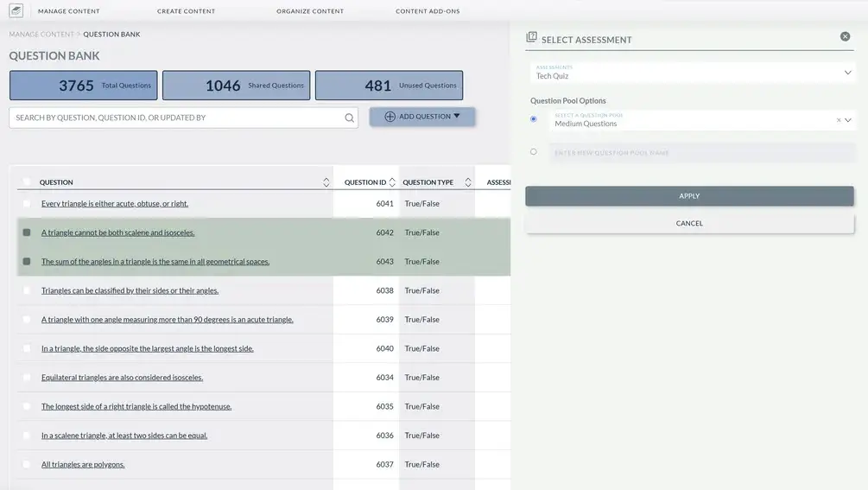Sort by the Question ID column arrows

(x=392, y=182)
